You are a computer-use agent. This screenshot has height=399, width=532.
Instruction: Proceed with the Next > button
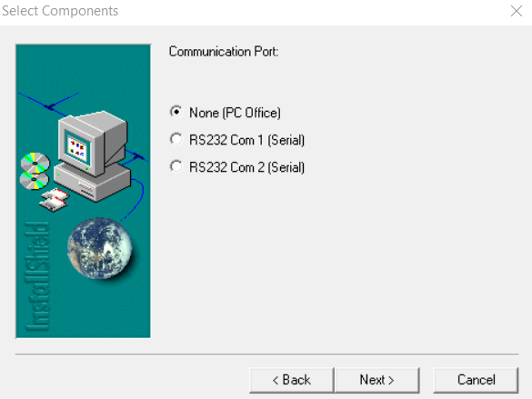(x=376, y=380)
